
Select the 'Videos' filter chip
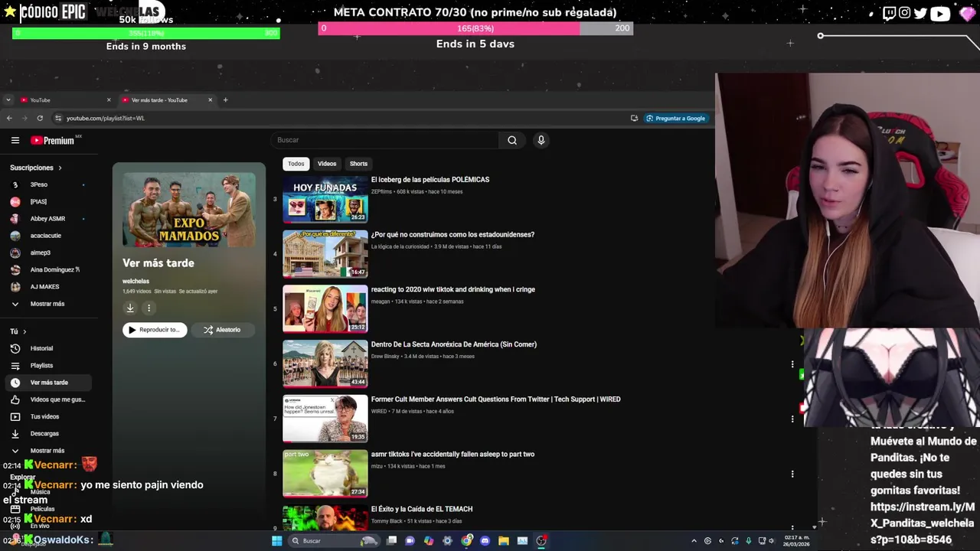pyautogui.click(x=327, y=164)
